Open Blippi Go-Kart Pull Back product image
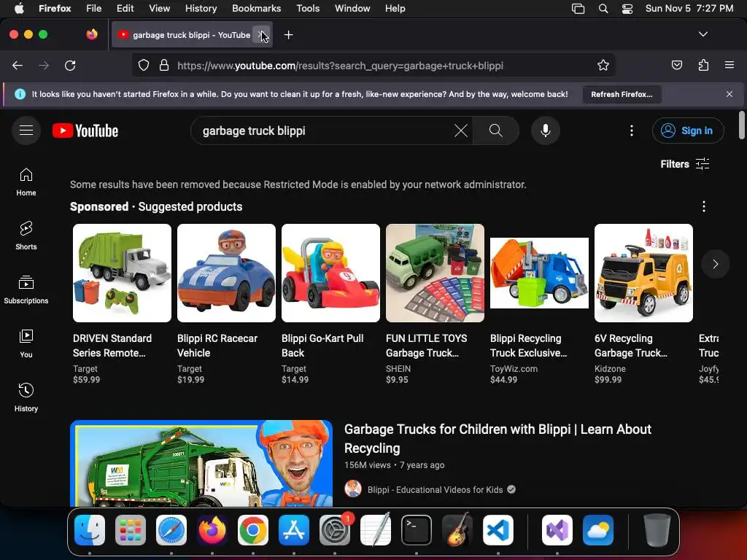This screenshot has height=560, width=747. click(330, 273)
